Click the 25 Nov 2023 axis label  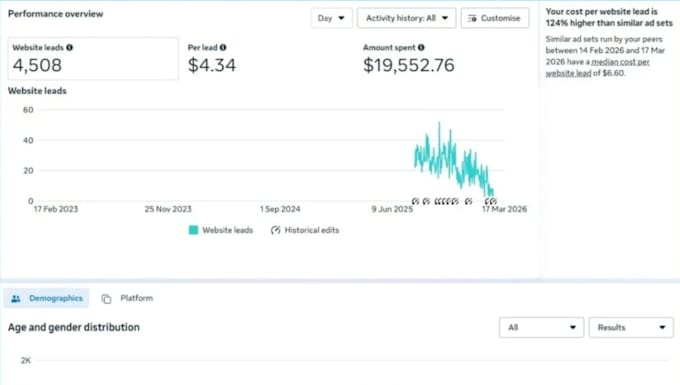(x=168, y=209)
